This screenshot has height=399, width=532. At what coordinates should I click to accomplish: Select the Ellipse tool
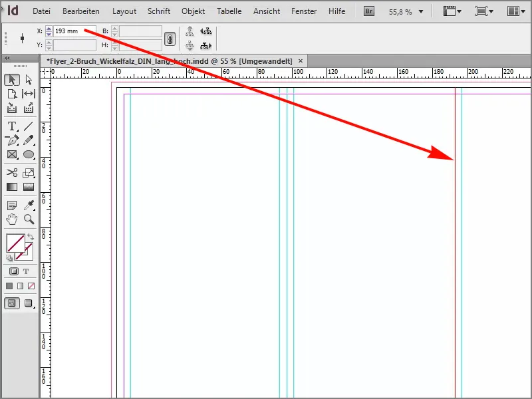coord(29,155)
